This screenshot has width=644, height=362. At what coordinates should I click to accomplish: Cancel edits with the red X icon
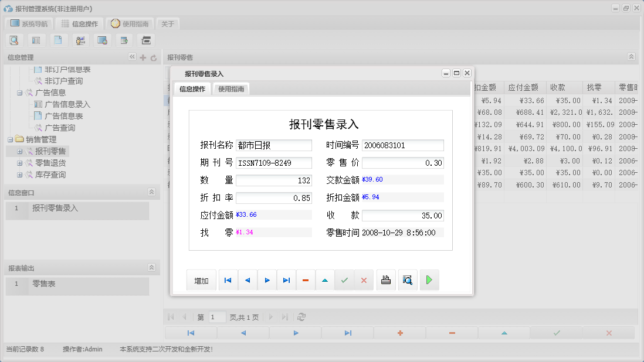[x=364, y=280]
